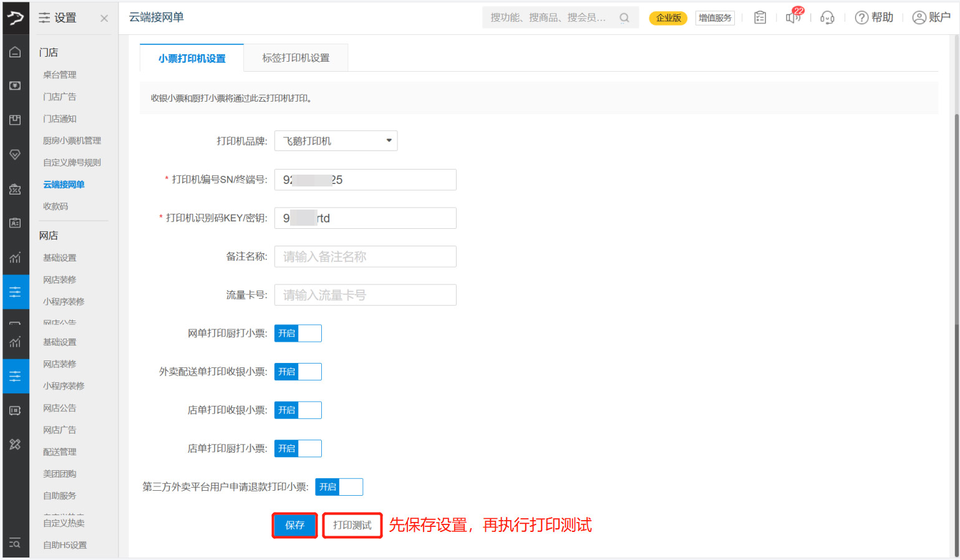
Task: Toggle 网单打印厨打小票 switch
Action: point(298,334)
